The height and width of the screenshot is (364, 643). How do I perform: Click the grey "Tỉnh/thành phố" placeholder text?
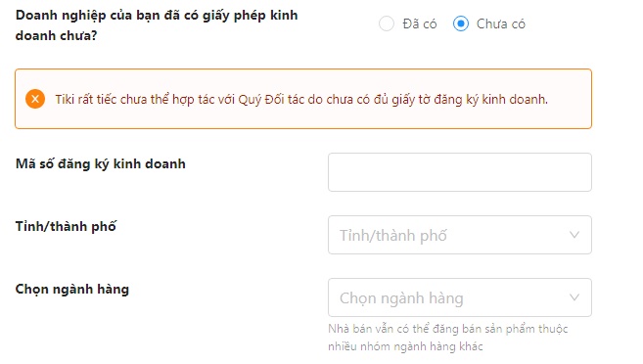coord(393,235)
